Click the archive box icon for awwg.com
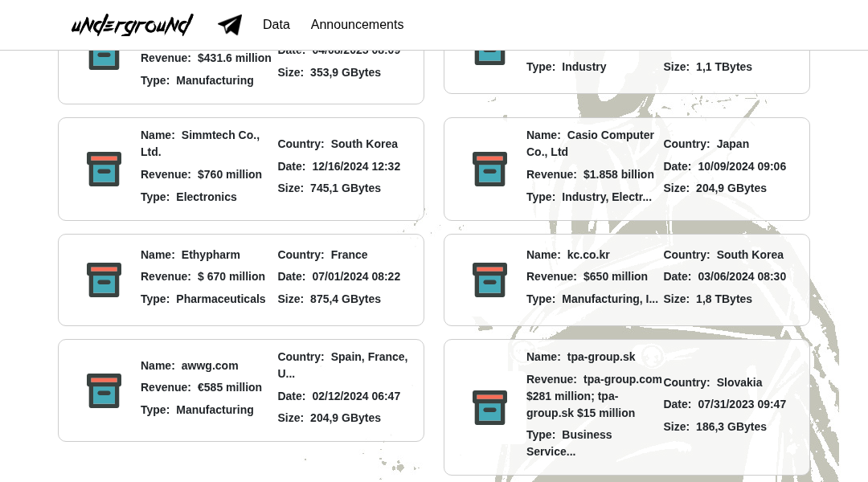Image resolution: width=868 pixels, height=482 pixels. (104, 390)
